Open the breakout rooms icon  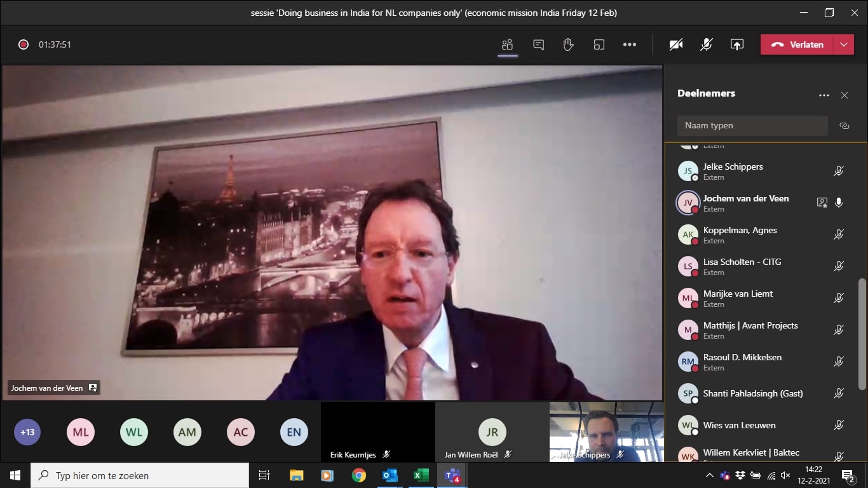599,44
